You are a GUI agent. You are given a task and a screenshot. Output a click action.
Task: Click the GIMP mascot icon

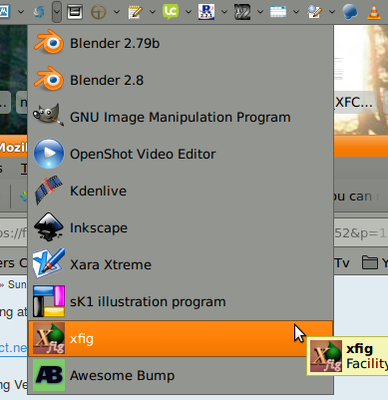(49, 116)
